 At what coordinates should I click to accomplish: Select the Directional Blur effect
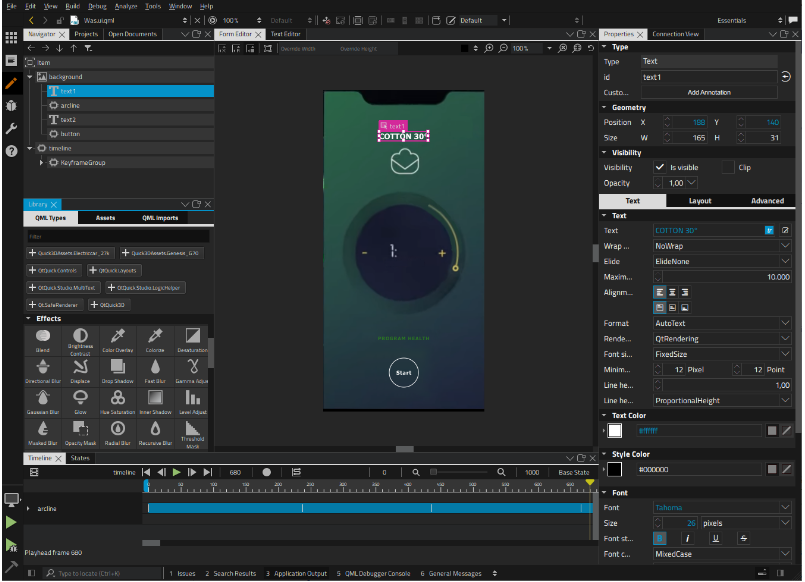[x=43, y=372]
